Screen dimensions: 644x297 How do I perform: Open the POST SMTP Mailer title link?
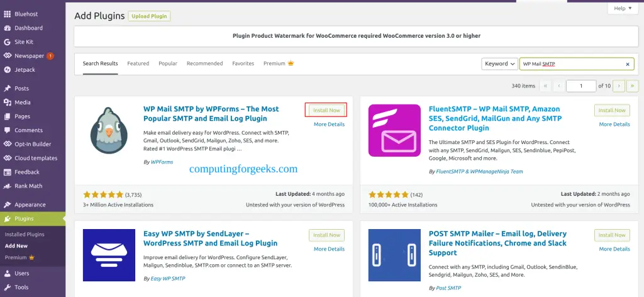pyautogui.click(x=498, y=243)
